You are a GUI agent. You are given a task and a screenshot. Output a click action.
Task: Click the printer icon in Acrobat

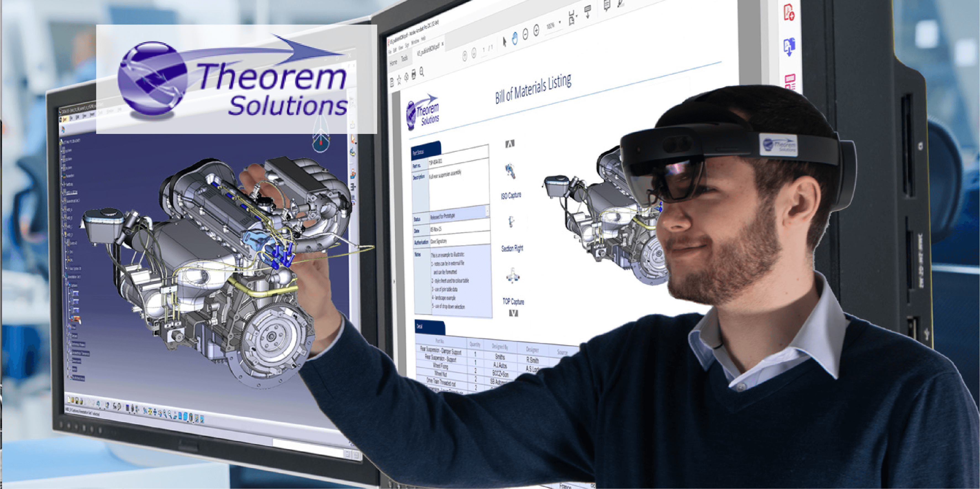(413, 75)
